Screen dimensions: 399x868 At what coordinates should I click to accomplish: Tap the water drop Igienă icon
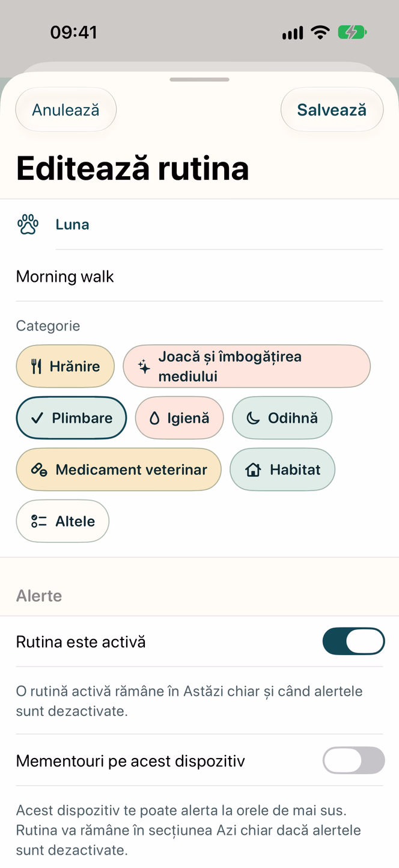click(x=154, y=418)
